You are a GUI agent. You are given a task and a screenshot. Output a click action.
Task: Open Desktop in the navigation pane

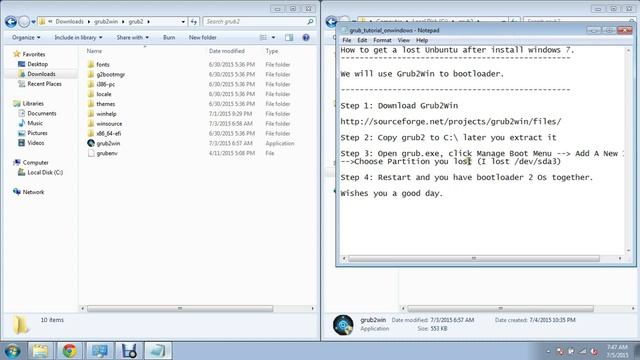pyautogui.click(x=38, y=64)
